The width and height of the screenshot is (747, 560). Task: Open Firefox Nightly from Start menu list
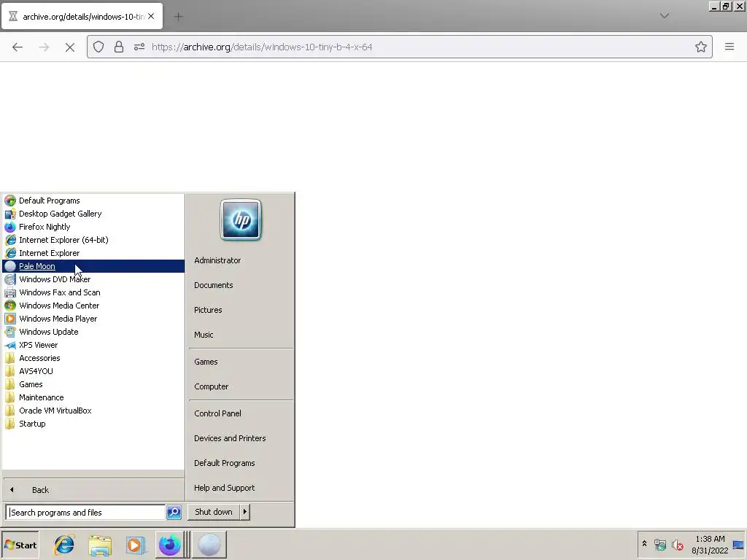[x=93, y=227]
